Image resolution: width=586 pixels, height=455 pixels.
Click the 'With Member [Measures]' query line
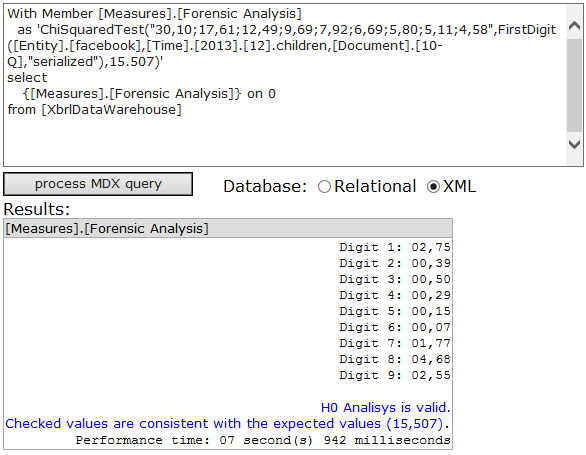click(x=154, y=14)
